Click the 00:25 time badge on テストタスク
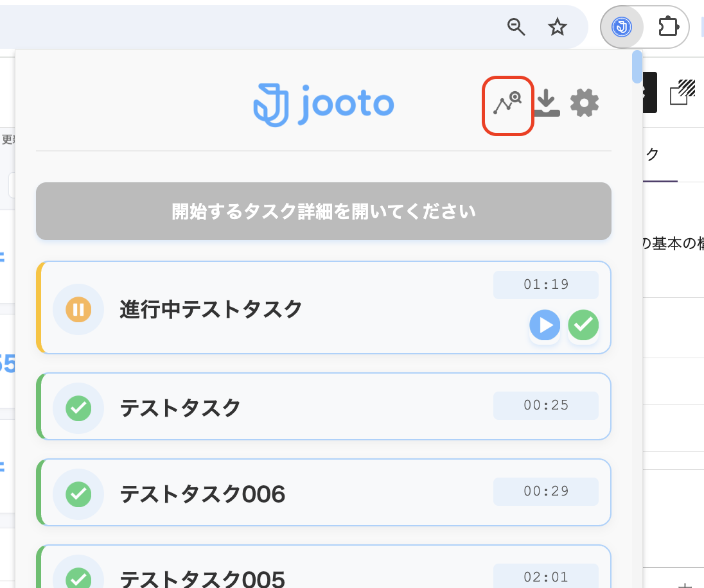 [x=545, y=405]
